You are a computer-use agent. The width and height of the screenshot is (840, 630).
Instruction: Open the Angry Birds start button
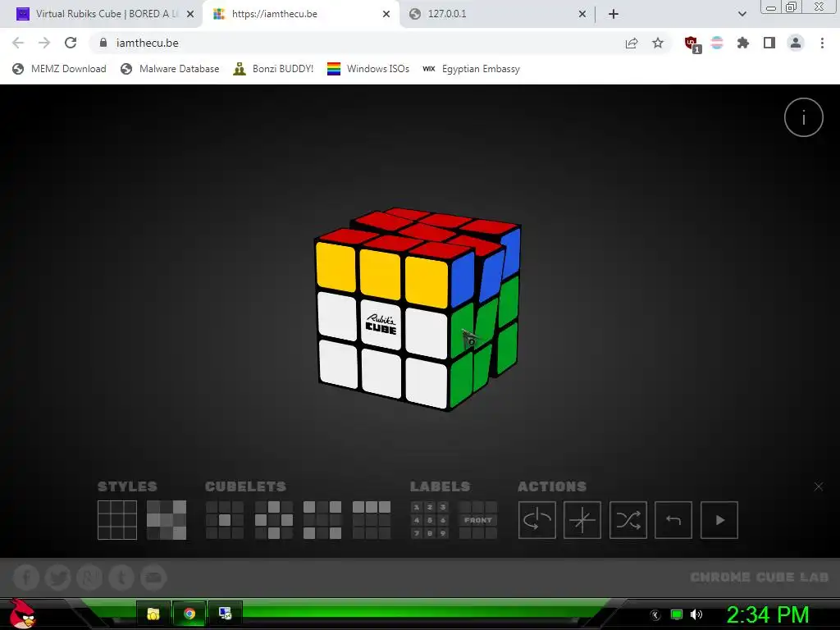pos(22,614)
